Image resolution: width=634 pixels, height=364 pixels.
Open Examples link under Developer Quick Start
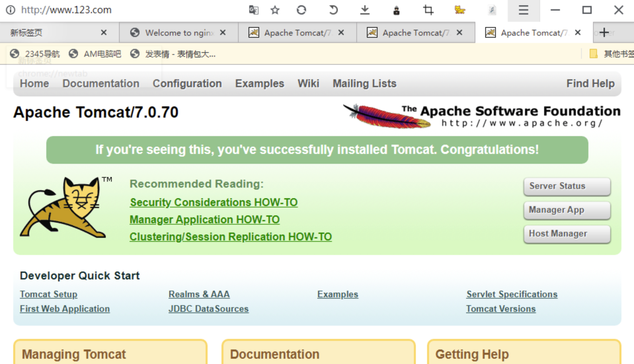(337, 294)
